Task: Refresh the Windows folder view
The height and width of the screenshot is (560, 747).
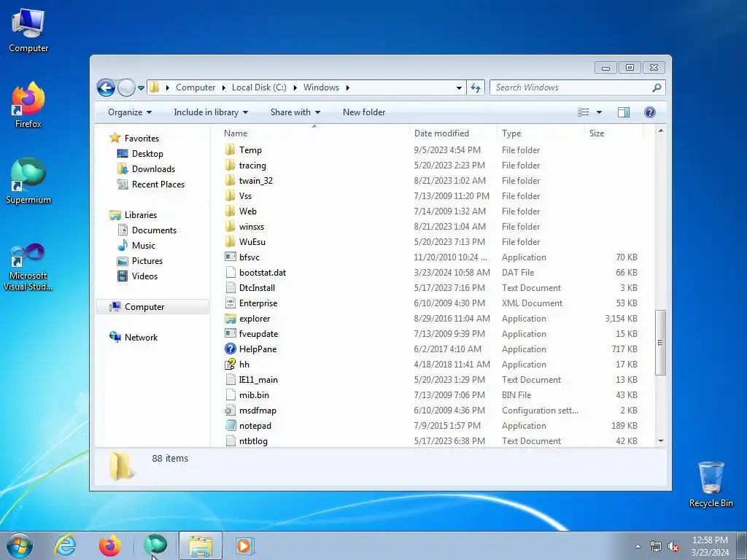Action: pos(476,87)
